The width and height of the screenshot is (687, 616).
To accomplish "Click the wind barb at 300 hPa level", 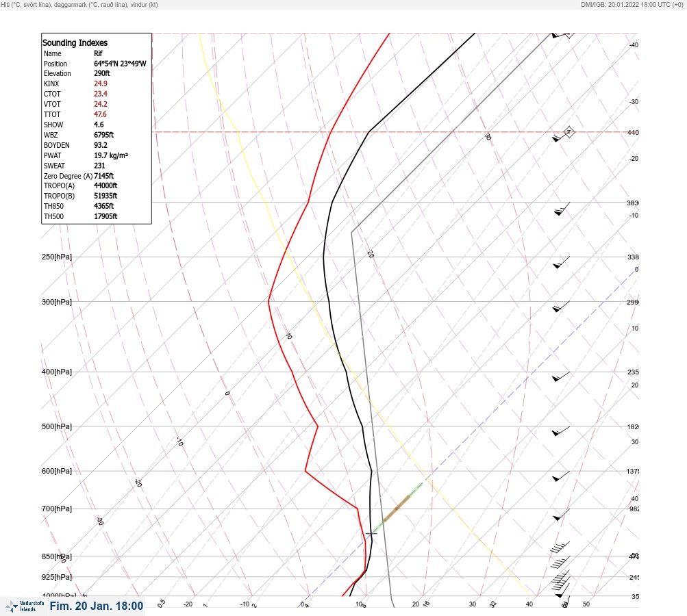I will [561, 307].
